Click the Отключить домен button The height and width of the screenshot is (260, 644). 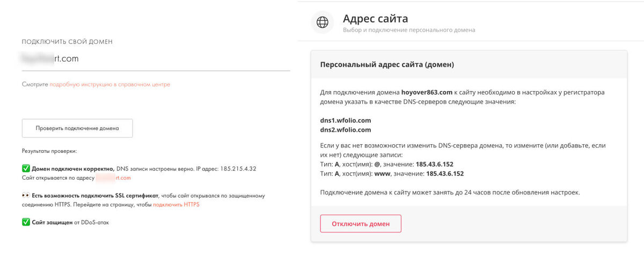(x=361, y=224)
